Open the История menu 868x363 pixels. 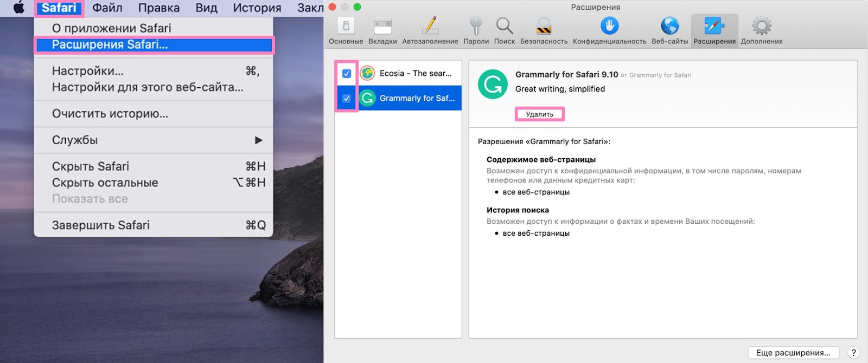257,8
